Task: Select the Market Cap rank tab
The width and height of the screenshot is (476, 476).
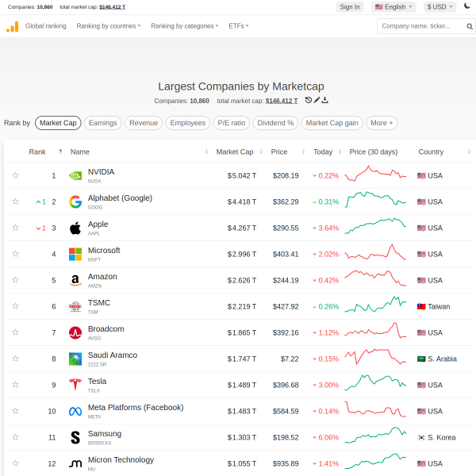Action: pos(58,123)
